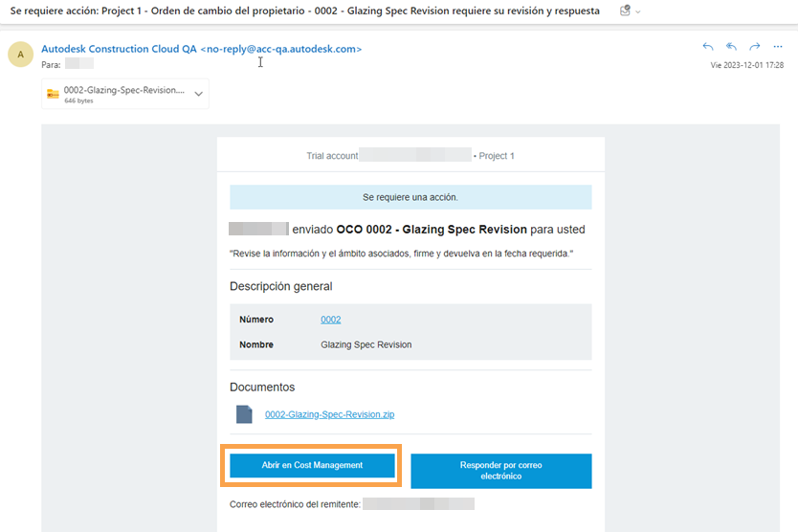Select the "Project 1" text in email header
The image size is (798, 532).
pos(497,156)
